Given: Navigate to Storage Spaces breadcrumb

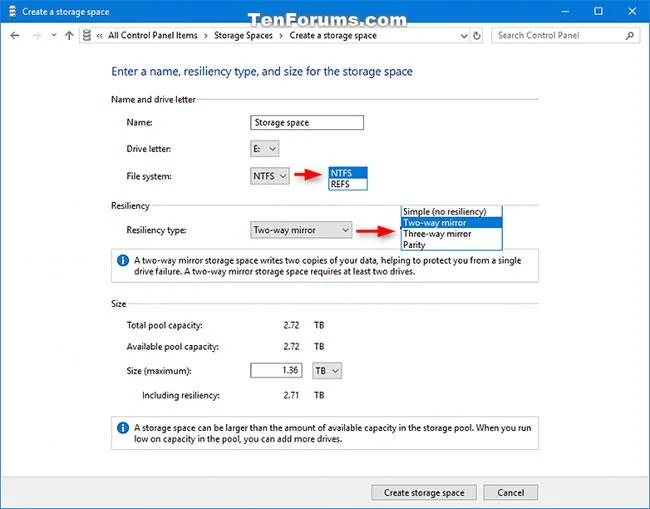Looking at the screenshot, I should [x=243, y=36].
